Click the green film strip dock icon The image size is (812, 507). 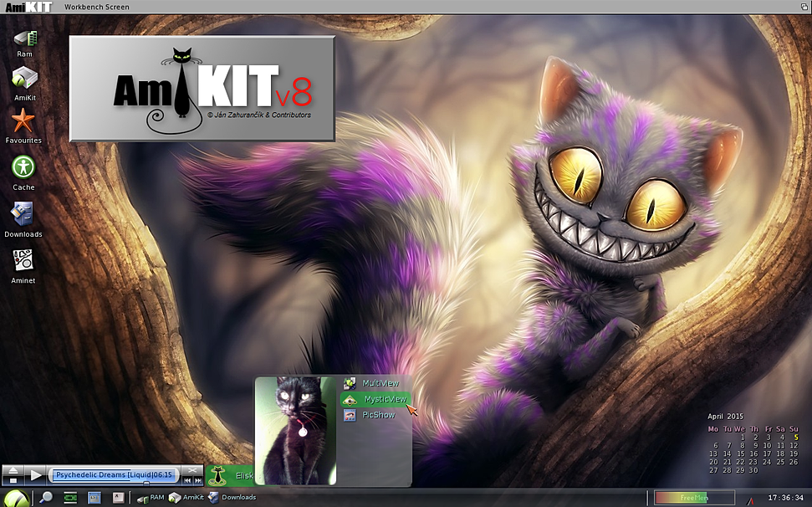70,498
